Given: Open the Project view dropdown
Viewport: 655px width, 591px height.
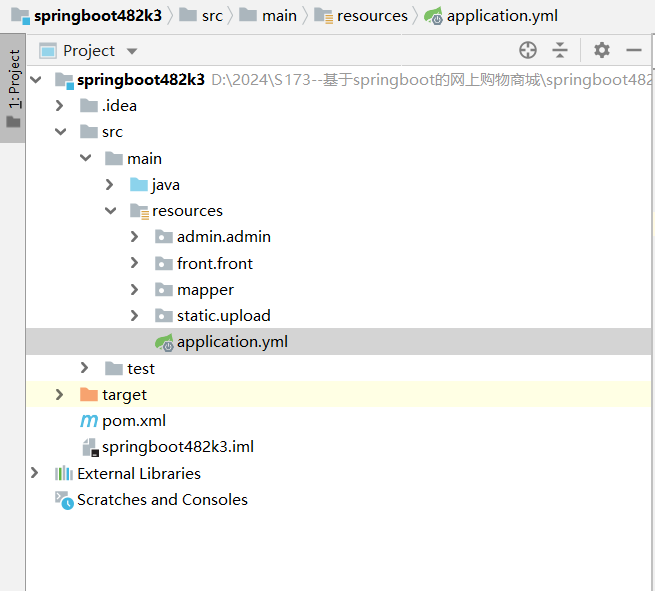Looking at the screenshot, I should pyautogui.click(x=132, y=51).
